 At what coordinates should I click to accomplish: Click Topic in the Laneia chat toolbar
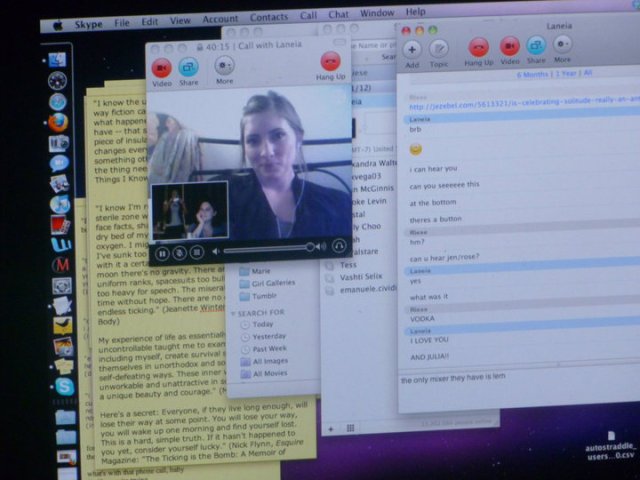(x=439, y=49)
